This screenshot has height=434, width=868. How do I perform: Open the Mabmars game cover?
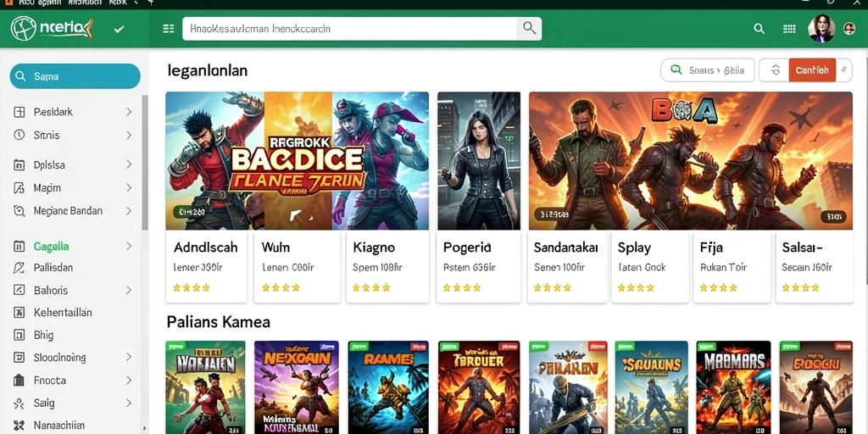pyautogui.click(x=733, y=387)
